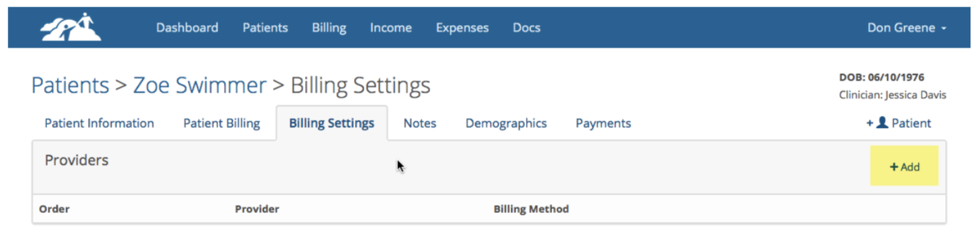Open the Don Greene user dropdown
This screenshot has width=980, height=231.
(x=907, y=28)
